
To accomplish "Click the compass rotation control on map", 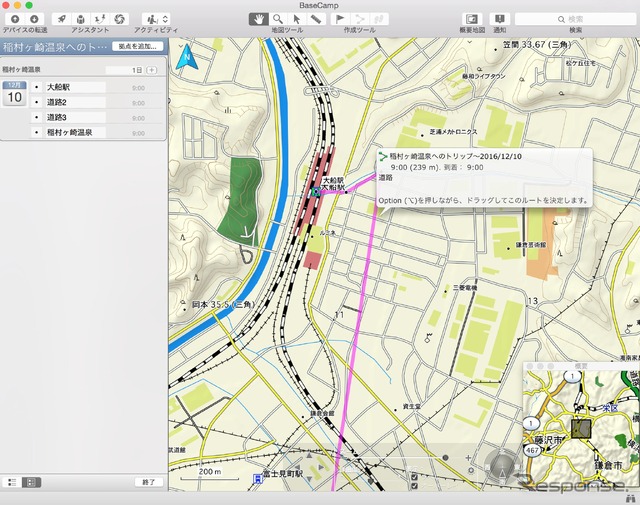I will tap(502, 465).
